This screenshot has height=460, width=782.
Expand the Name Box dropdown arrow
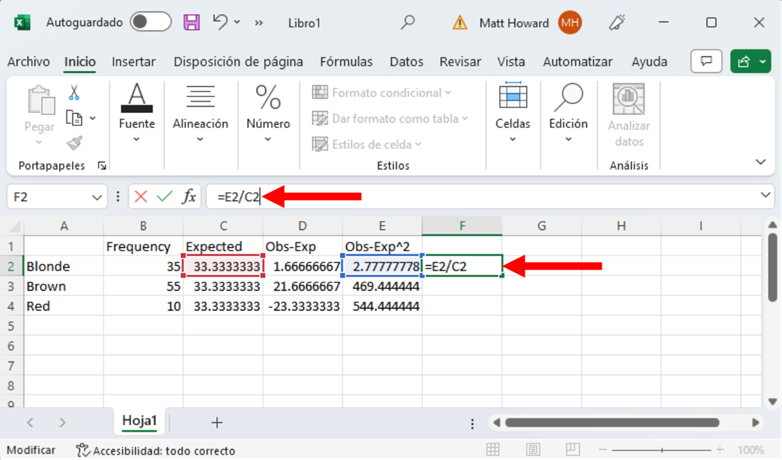pos(97,197)
